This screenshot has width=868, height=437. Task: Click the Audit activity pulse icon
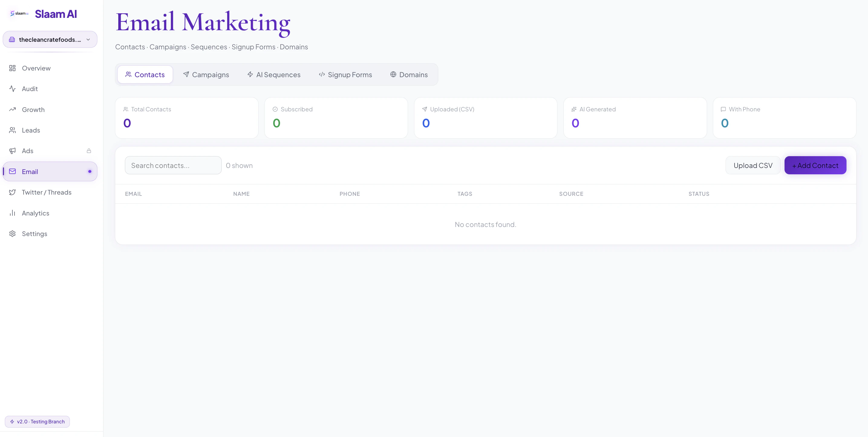(12, 89)
